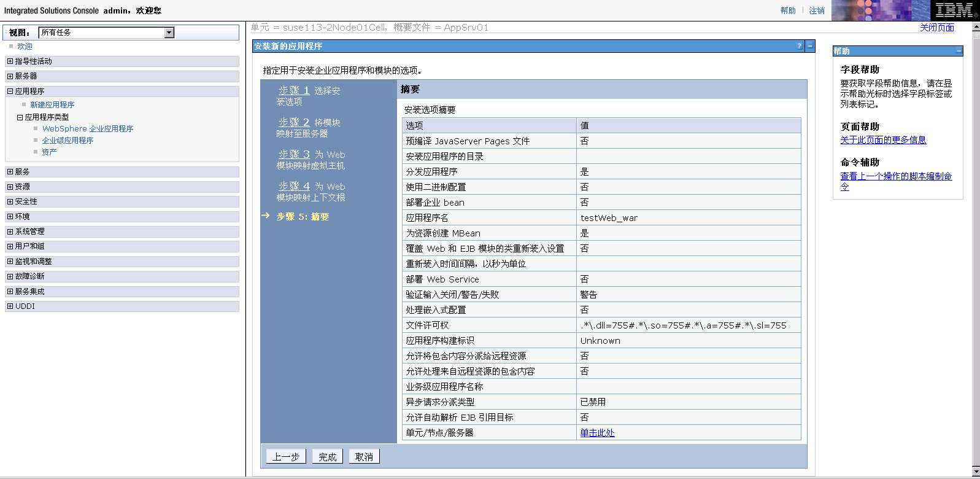Open WebSphere 企业应用程序 link
Screen dimensions: 980x479
point(88,129)
